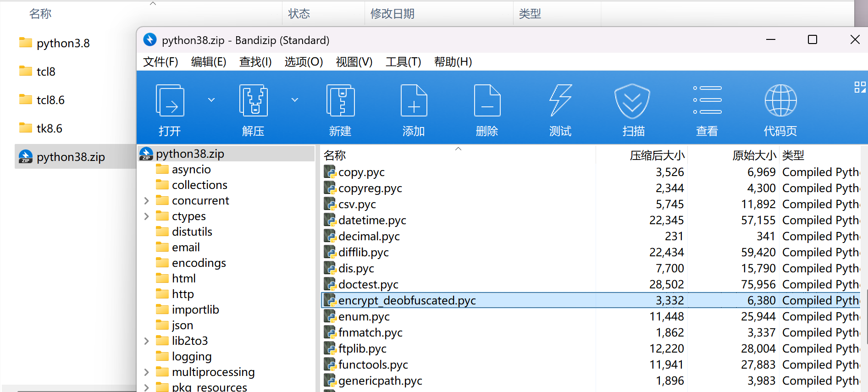The height and width of the screenshot is (392, 868).
Task: Select python3.8 folder in Explorer window
Action: (63, 43)
